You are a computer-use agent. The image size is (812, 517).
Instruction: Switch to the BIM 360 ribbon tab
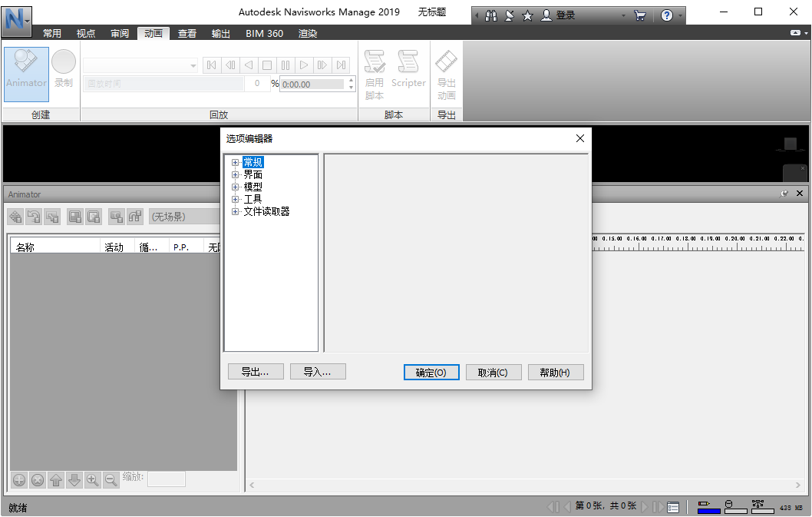[x=264, y=33]
